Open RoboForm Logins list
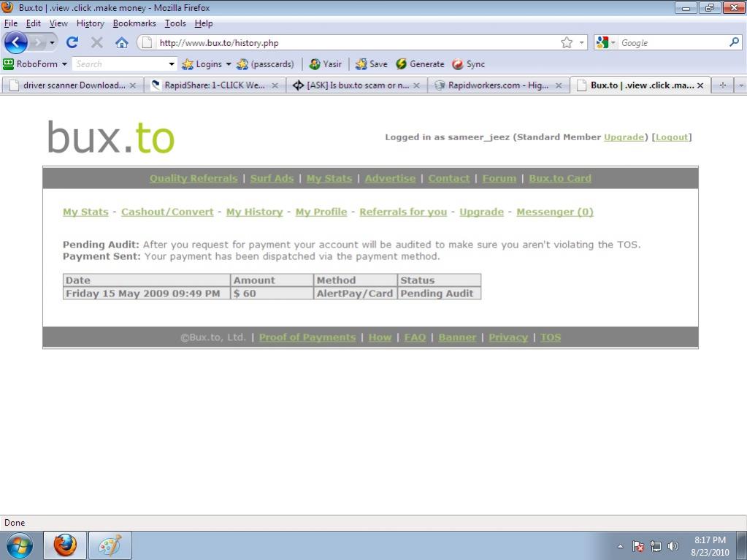Image resolution: width=747 pixels, height=560 pixels. coord(207,64)
